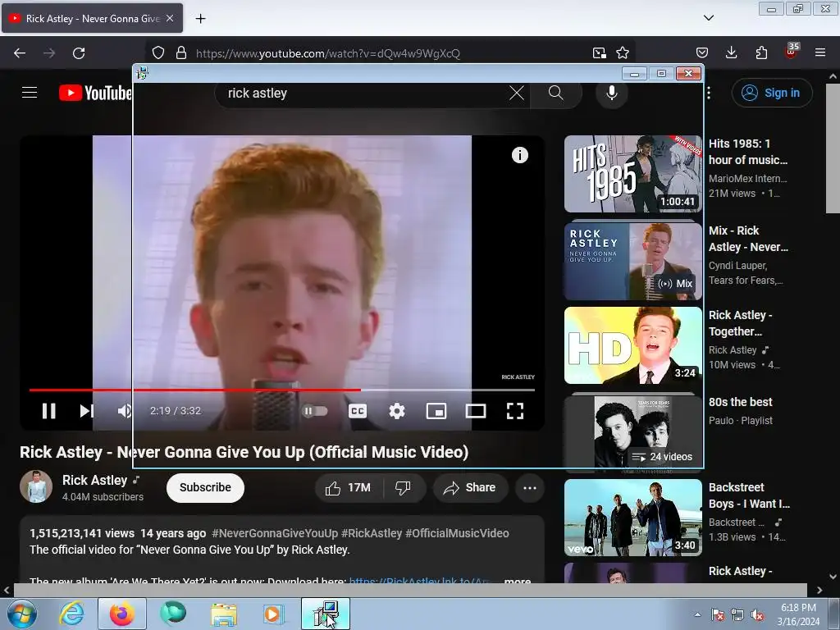The width and height of the screenshot is (840, 630).
Task: Open #RickAstley hashtag link
Action: point(372,533)
